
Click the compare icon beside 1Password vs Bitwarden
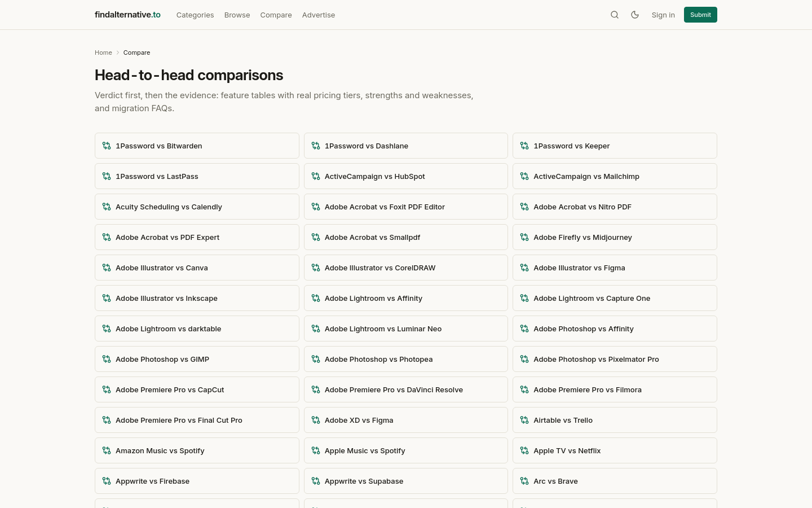pos(107,146)
